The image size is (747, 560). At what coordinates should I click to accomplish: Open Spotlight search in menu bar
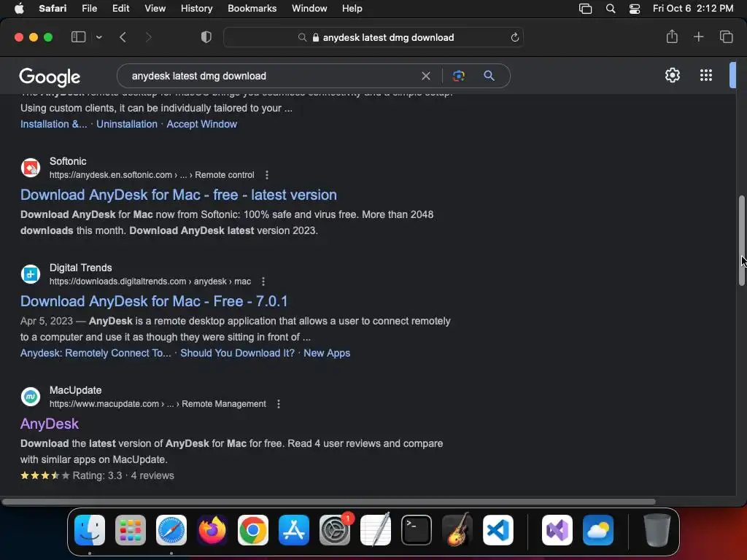(x=611, y=9)
